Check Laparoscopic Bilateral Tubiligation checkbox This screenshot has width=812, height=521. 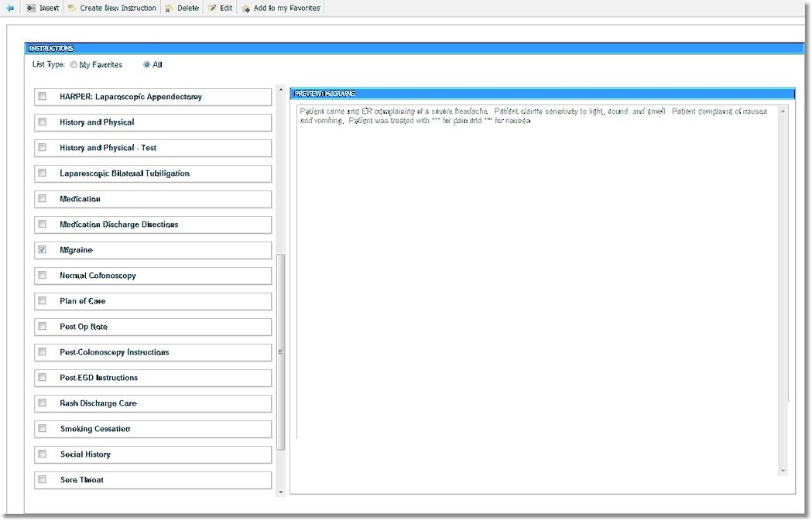point(43,173)
